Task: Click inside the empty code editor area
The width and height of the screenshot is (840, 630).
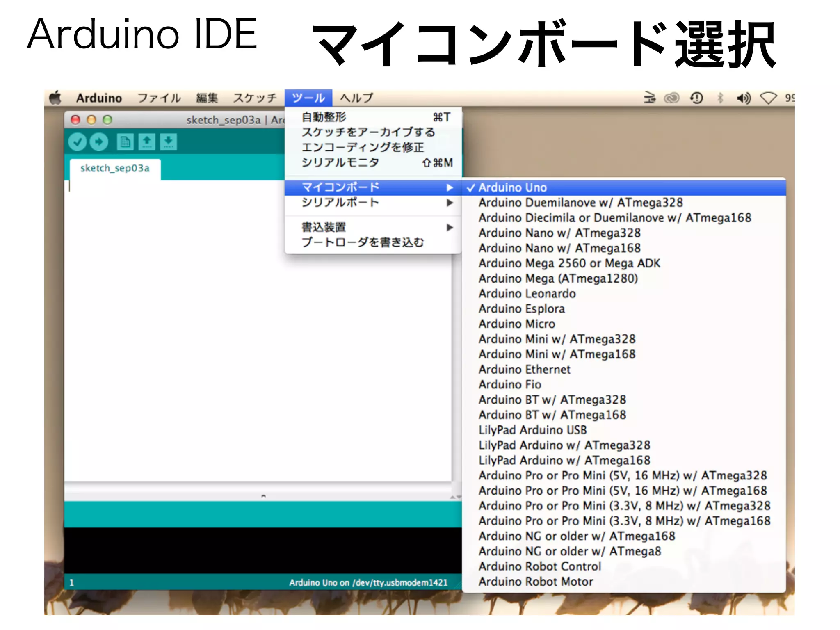Action: tap(258, 331)
